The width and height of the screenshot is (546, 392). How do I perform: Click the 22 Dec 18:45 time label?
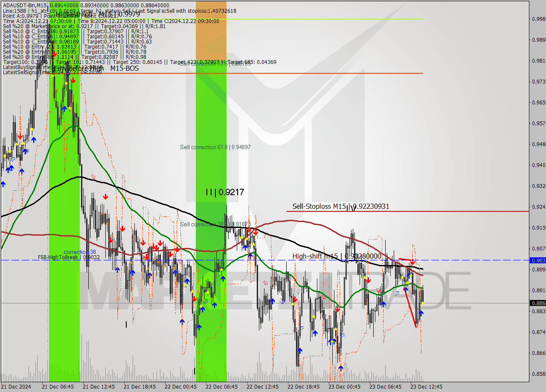pyautogui.click(x=303, y=387)
